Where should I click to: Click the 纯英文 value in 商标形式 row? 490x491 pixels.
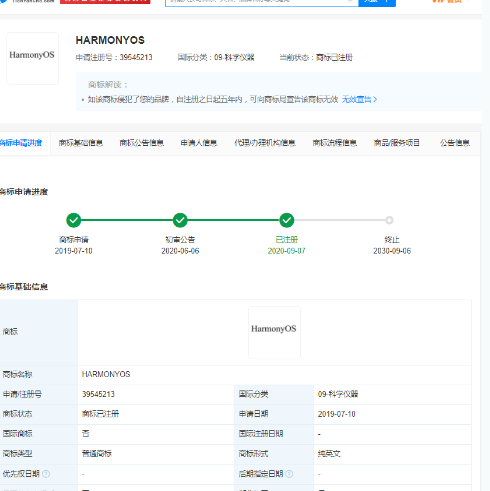(x=329, y=454)
